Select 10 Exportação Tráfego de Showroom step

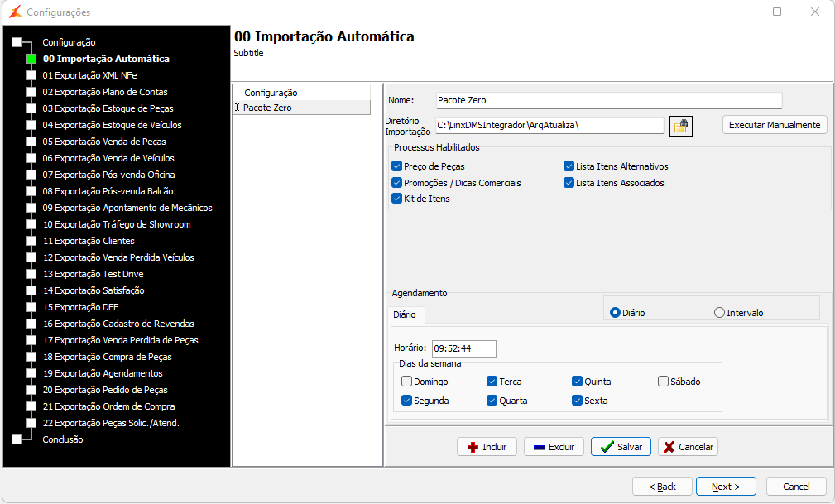pyautogui.click(x=116, y=224)
